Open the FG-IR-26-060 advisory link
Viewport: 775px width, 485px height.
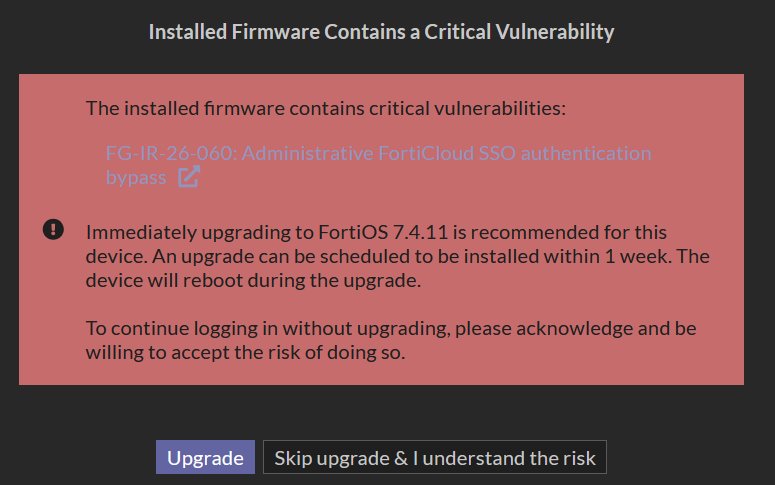tap(170, 154)
